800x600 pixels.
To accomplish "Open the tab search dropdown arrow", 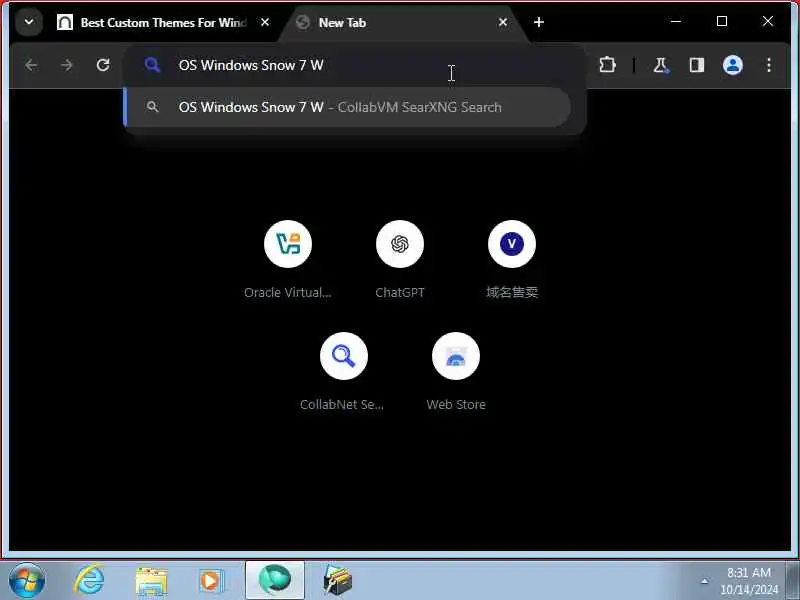I will [29, 22].
